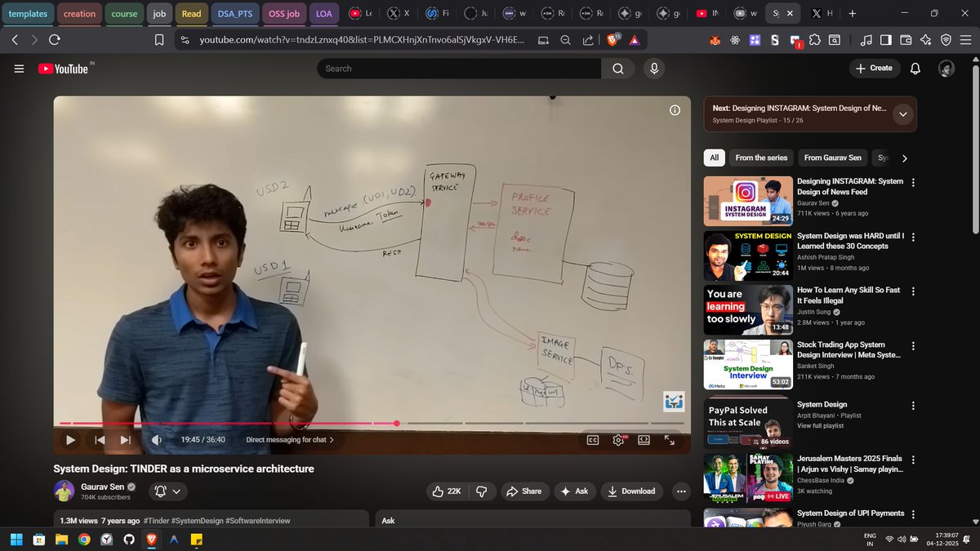Bookmark this page icon in address bar
Image resolution: width=980 pixels, height=551 pixels.
(x=159, y=39)
